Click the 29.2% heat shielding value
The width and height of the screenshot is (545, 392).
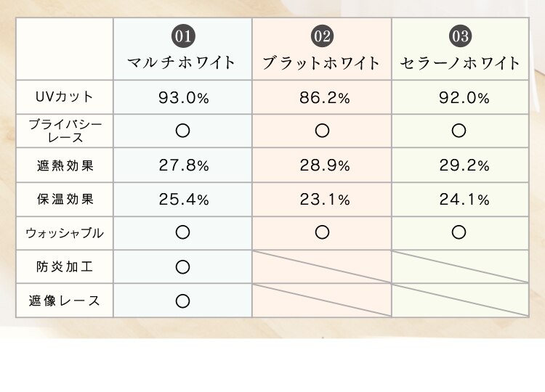[460, 166]
